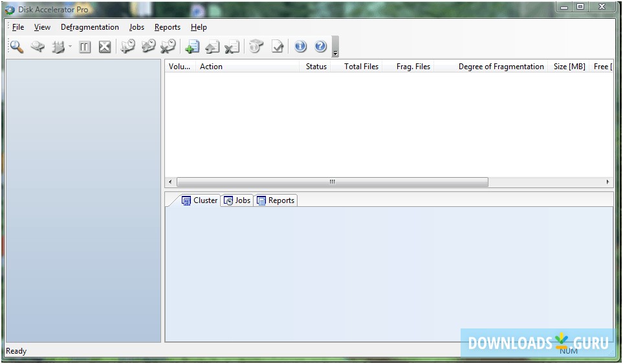Minimize the Disk Accelerator Pro window

click(564, 6)
